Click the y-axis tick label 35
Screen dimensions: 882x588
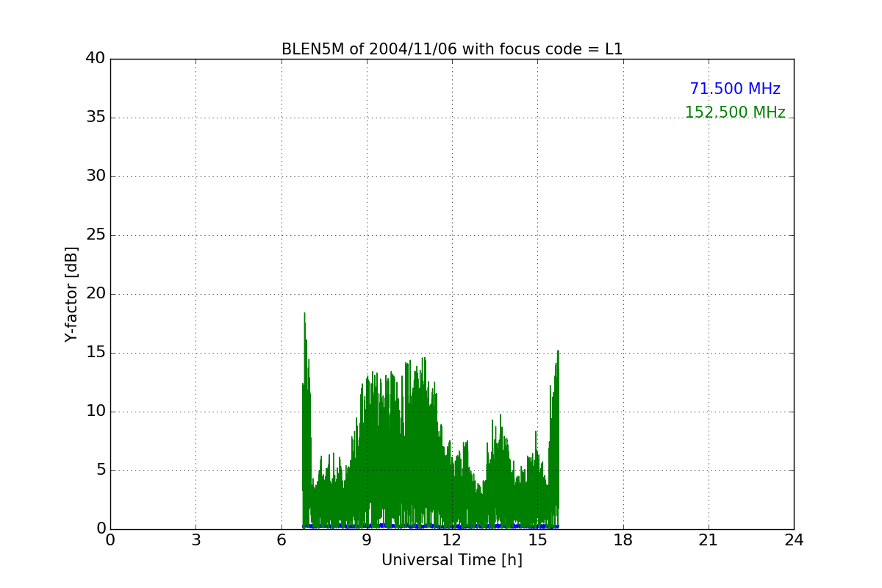[95, 118]
